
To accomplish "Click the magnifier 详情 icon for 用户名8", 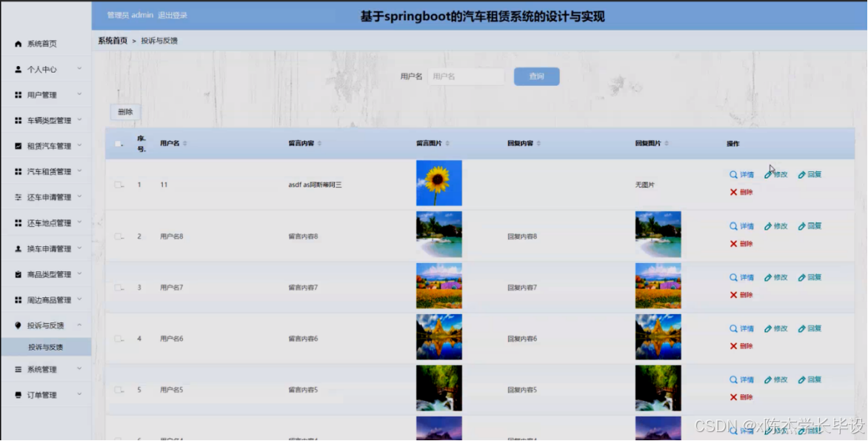I will (733, 226).
